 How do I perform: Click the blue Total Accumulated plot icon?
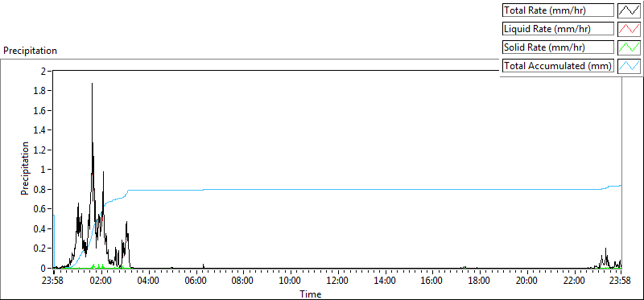629,66
